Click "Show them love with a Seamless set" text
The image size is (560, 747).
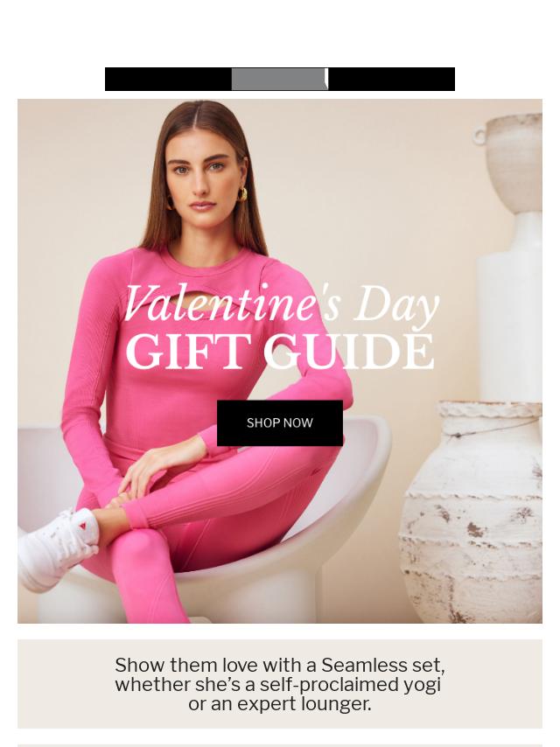click(x=280, y=665)
